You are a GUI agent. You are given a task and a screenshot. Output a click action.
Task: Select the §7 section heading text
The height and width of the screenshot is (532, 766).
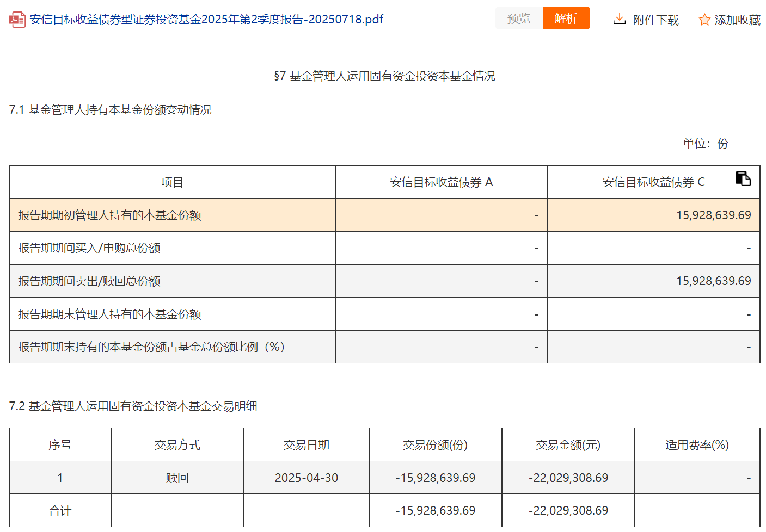[x=384, y=76]
